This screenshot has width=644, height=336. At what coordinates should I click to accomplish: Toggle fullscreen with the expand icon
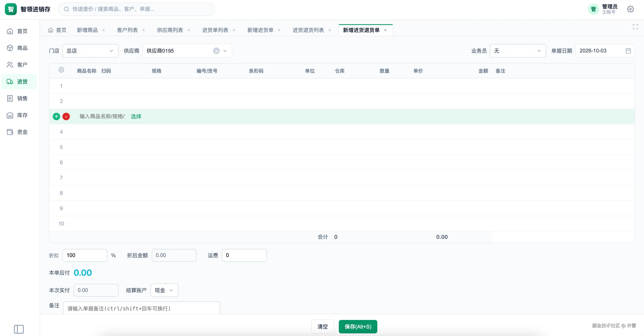[635, 27]
